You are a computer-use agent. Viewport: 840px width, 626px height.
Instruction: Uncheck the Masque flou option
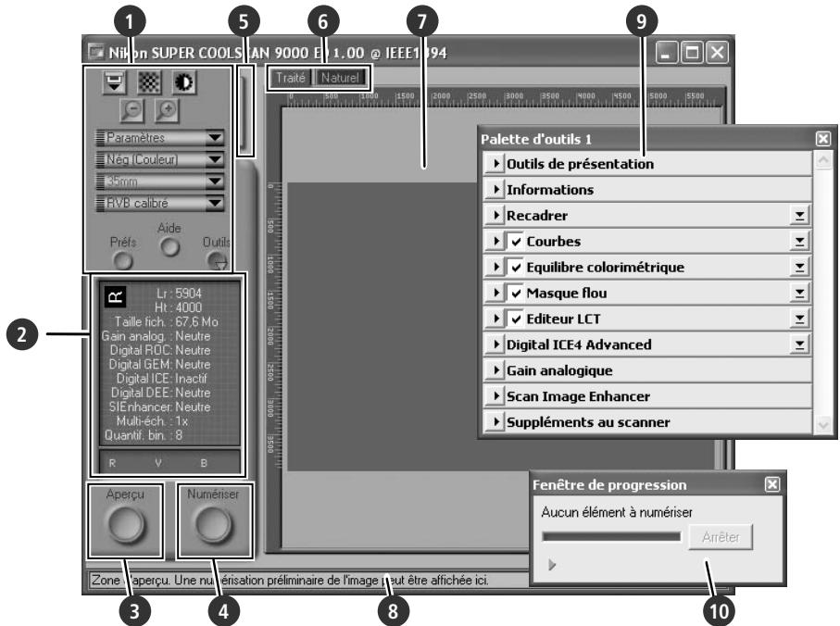517,293
